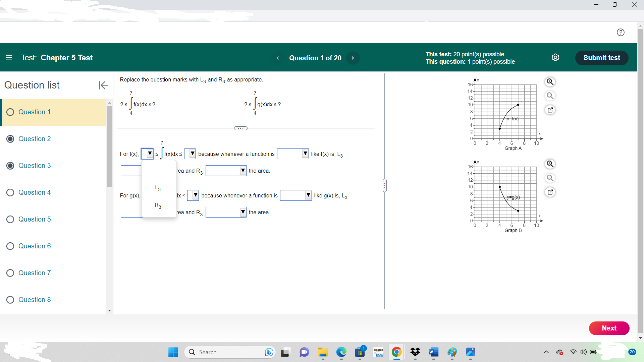Open Graph B in popup window
The width and height of the screenshot is (644, 362).
click(x=550, y=192)
